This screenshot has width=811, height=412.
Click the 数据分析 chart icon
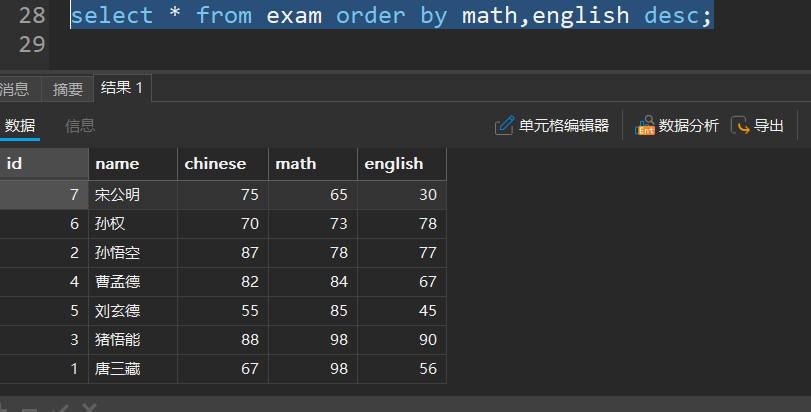click(x=645, y=126)
